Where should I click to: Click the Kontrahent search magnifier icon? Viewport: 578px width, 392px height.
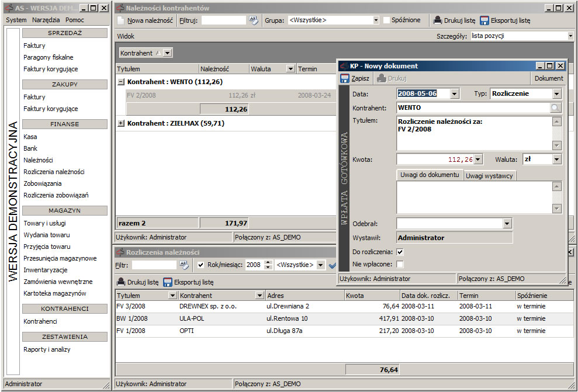pyautogui.click(x=555, y=107)
